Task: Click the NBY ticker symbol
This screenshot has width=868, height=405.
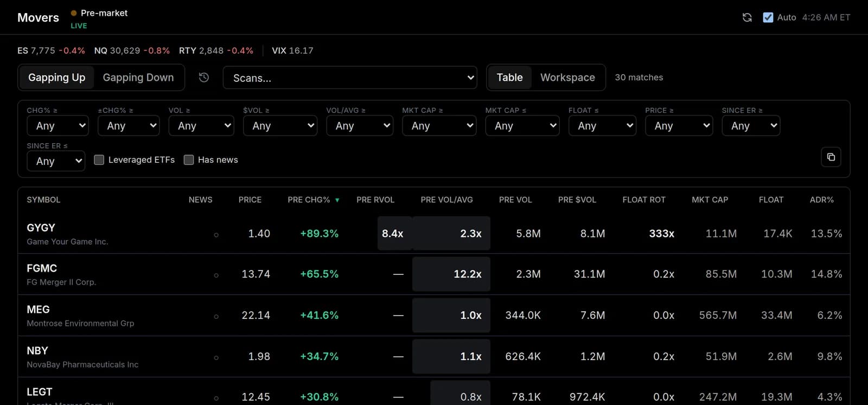Action: [x=37, y=351]
